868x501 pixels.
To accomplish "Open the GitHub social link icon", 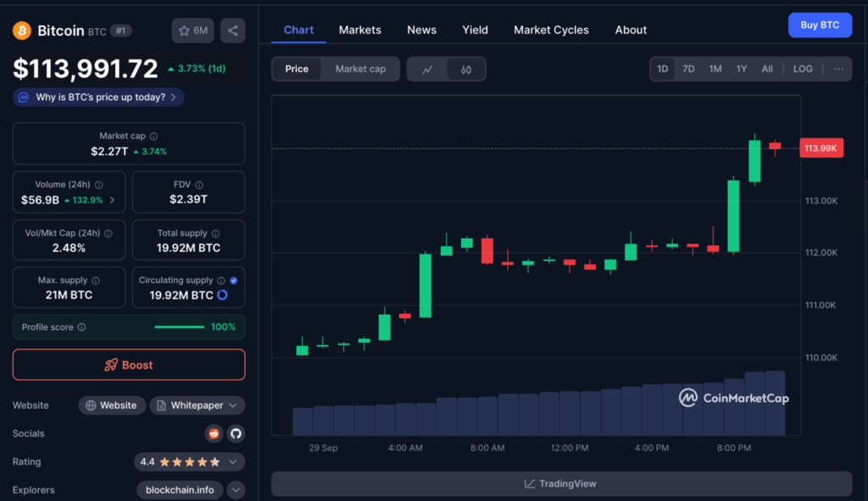I will point(236,434).
